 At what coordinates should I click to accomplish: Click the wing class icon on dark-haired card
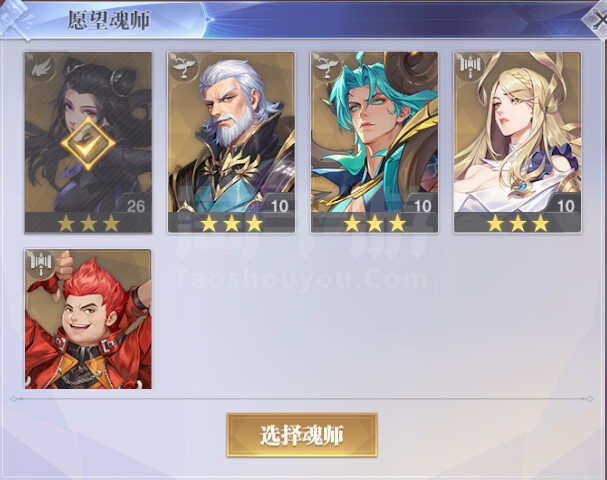pyautogui.click(x=41, y=68)
